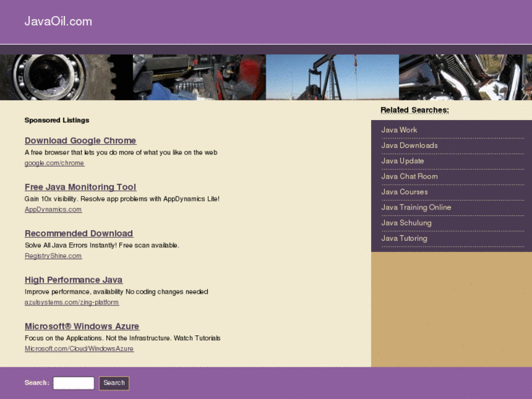Screen dimensions: 532x399
Task: Click the engine machinery banner image
Action: click(199, 77)
